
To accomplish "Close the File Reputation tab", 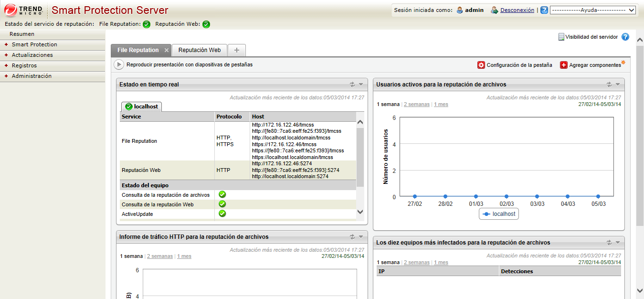I will tap(167, 50).
